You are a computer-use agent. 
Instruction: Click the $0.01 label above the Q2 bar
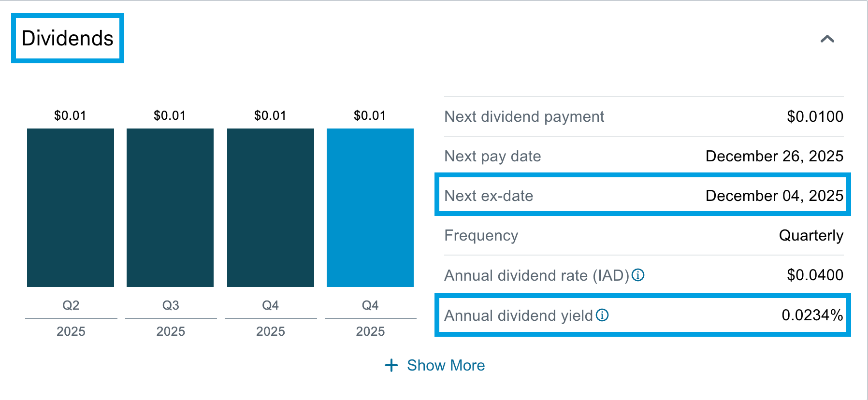(x=70, y=115)
